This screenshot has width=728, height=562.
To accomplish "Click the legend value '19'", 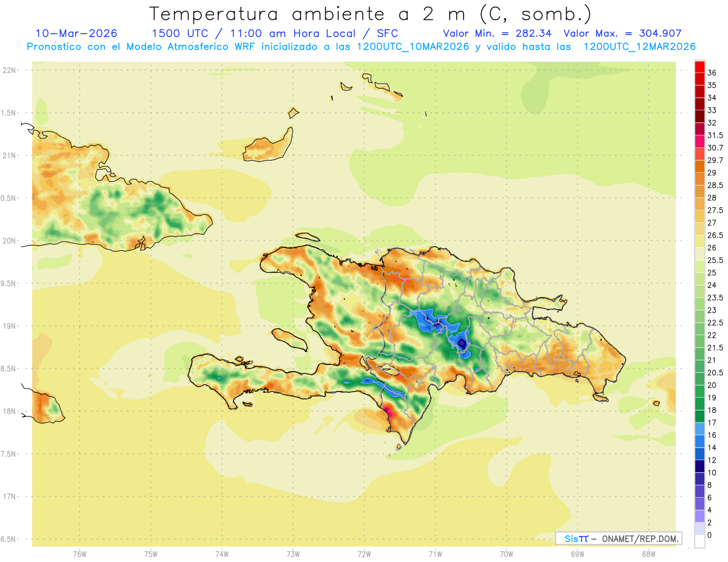I will coord(712,397).
